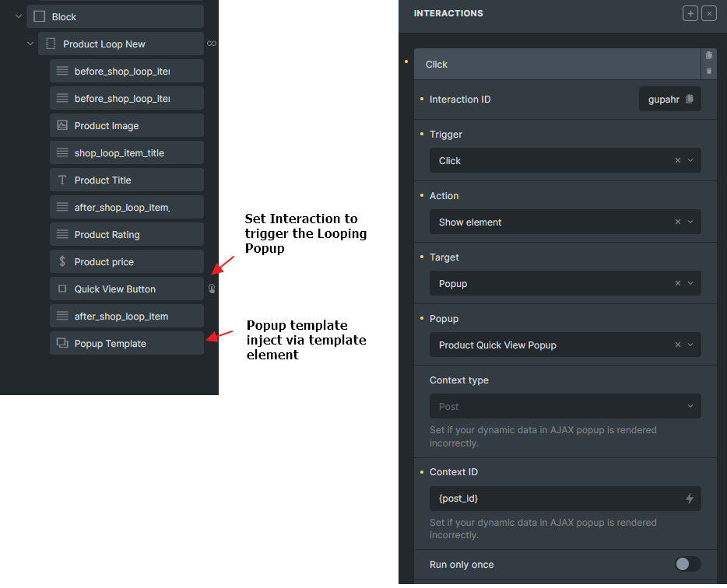Click the interaction indicator beside Quick View Button
The width and height of the screenshot is (727, 588).
tap(212, 289)
